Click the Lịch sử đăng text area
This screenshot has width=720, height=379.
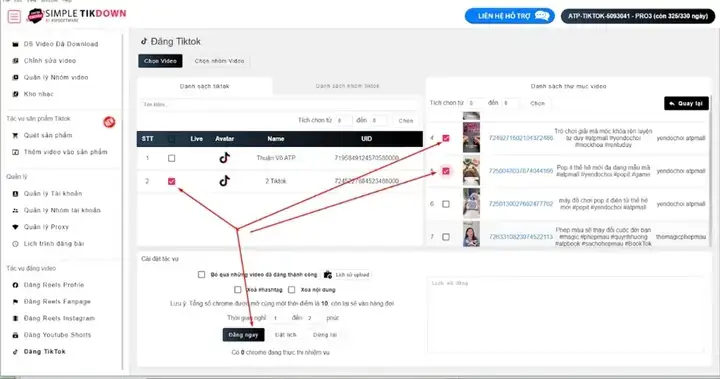(566, 315)
